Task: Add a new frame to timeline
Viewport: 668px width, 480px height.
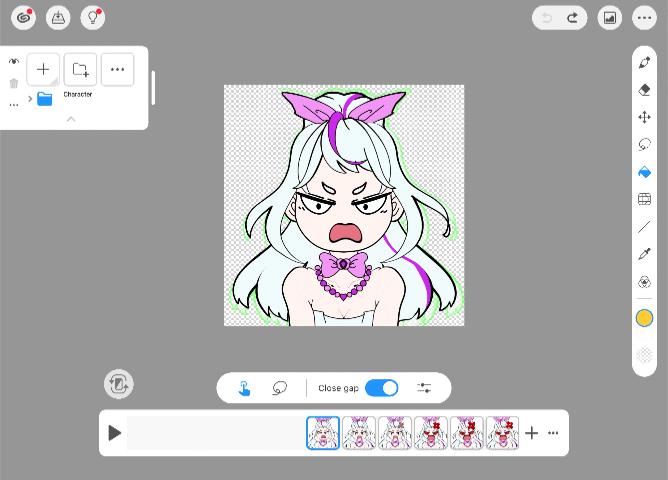Action: 532,433
